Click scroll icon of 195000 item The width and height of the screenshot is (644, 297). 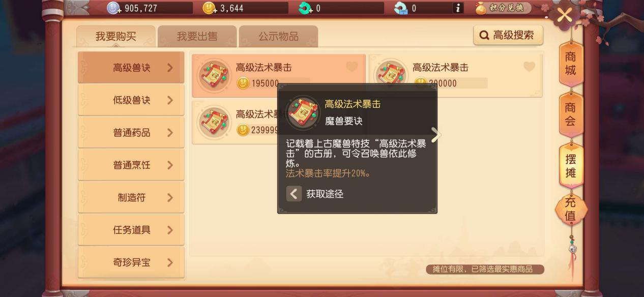214,76
